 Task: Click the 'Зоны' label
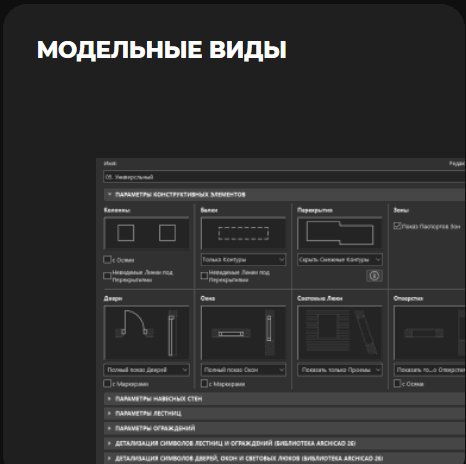(401, 210)
